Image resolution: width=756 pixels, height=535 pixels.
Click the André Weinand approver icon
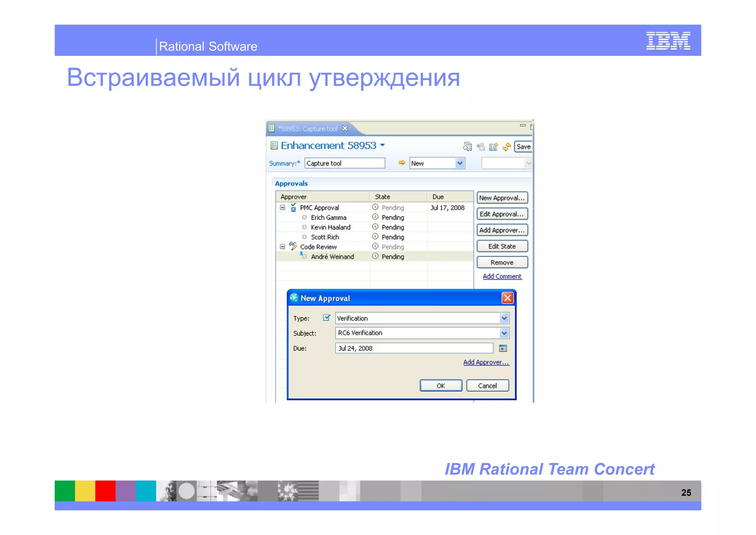pos(303,255)
